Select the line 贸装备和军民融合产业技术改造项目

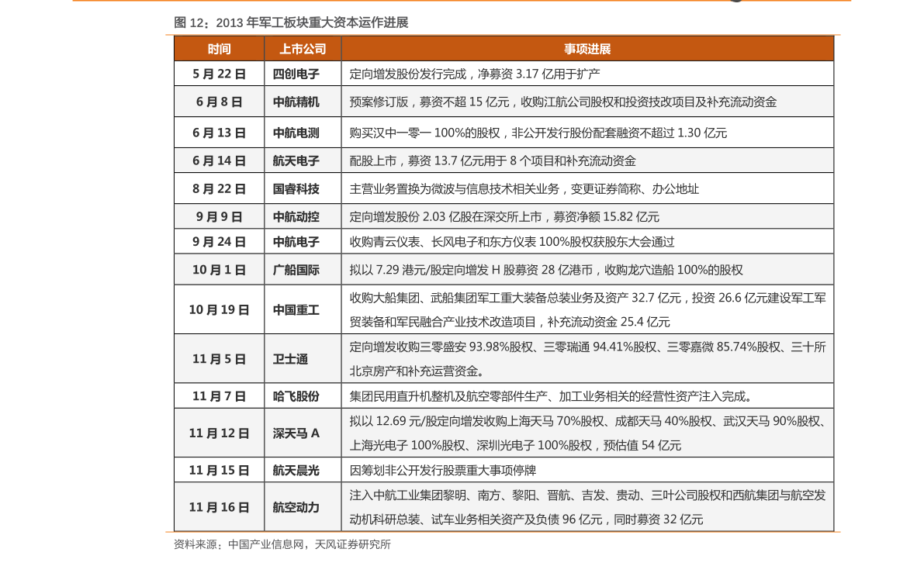coord(510,323)
